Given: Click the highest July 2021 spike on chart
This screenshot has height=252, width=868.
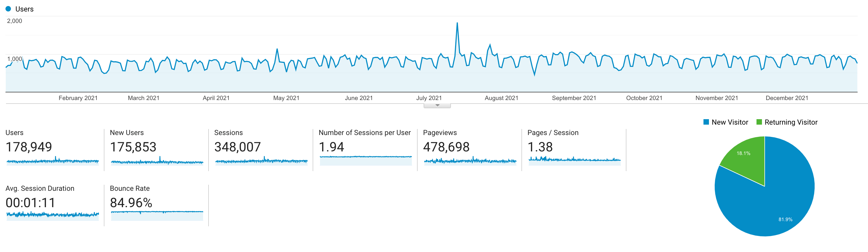Looking at the screenshot, I should click(457, 24).
